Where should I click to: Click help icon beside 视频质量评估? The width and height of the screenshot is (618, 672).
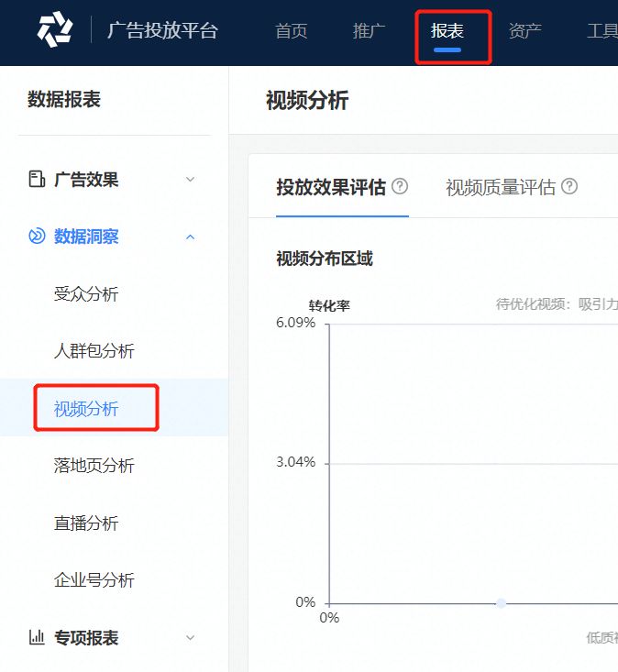click(569, 186)
